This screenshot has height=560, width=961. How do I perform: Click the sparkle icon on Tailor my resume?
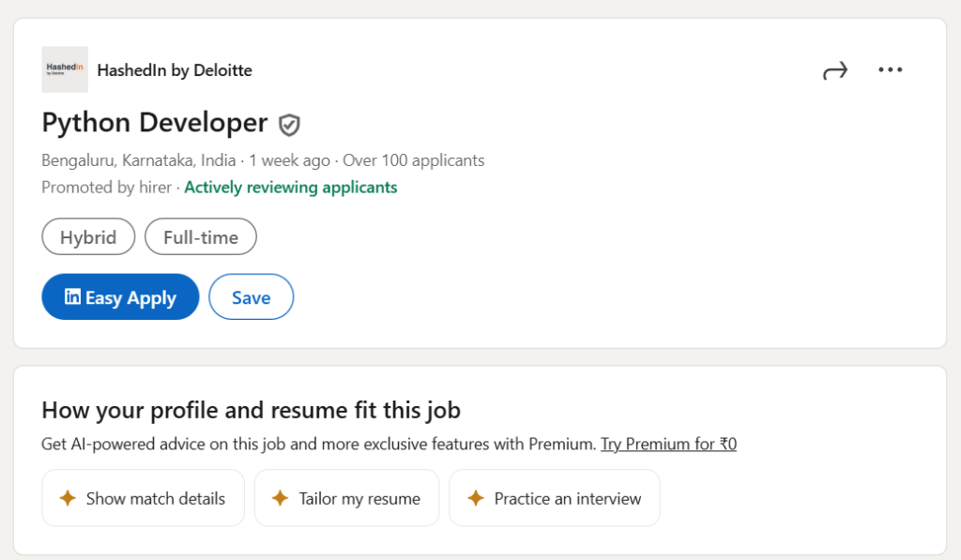(280, 498)
